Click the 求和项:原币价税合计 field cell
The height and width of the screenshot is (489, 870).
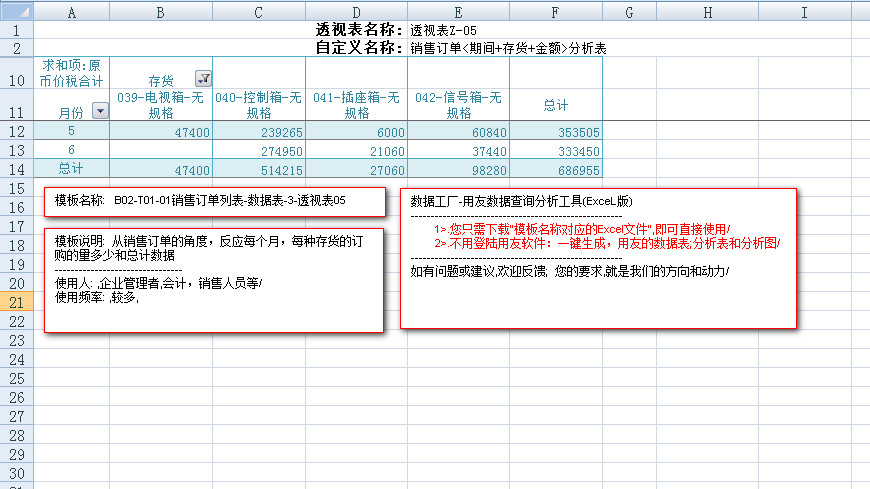71,74
